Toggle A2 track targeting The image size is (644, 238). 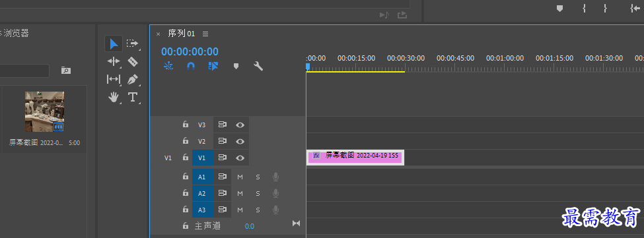[203, 193]
